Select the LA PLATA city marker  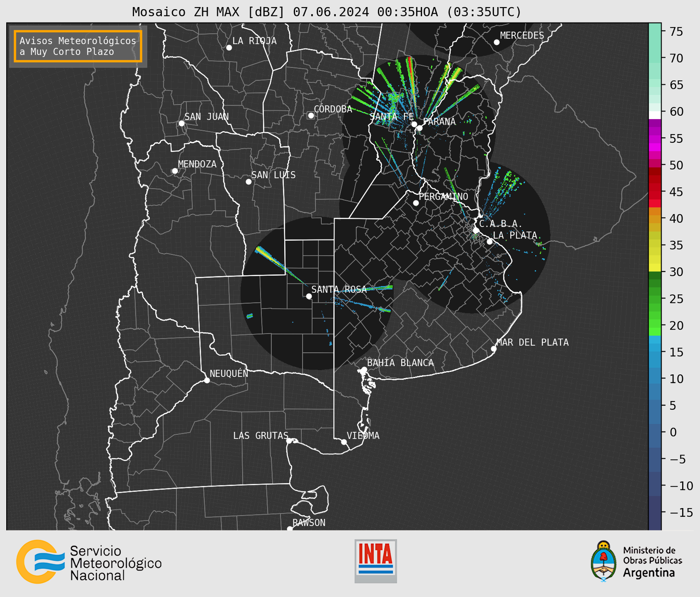(x=490, y=242)
